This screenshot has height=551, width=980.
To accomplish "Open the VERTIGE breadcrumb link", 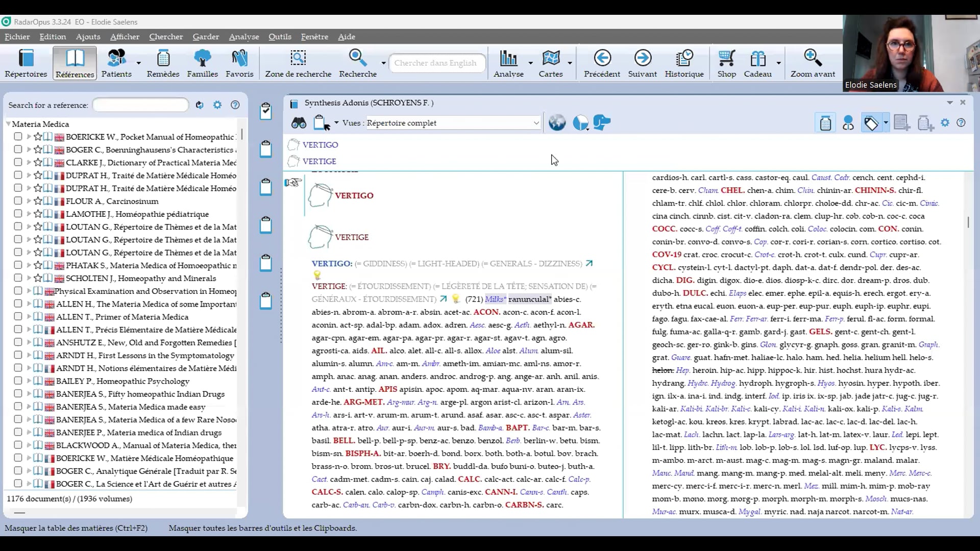I will [319, 161].
